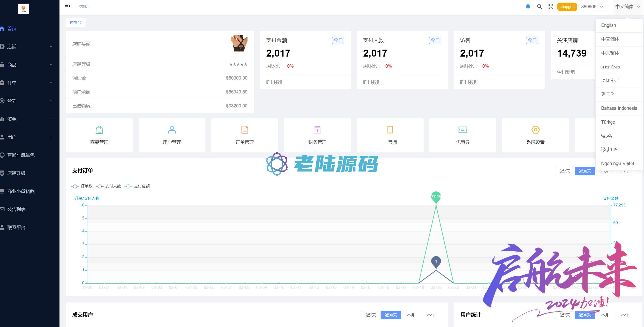This screenshot has width=644, height=327.
Task: Choose Türkçe from language menu
Action: 619,122
